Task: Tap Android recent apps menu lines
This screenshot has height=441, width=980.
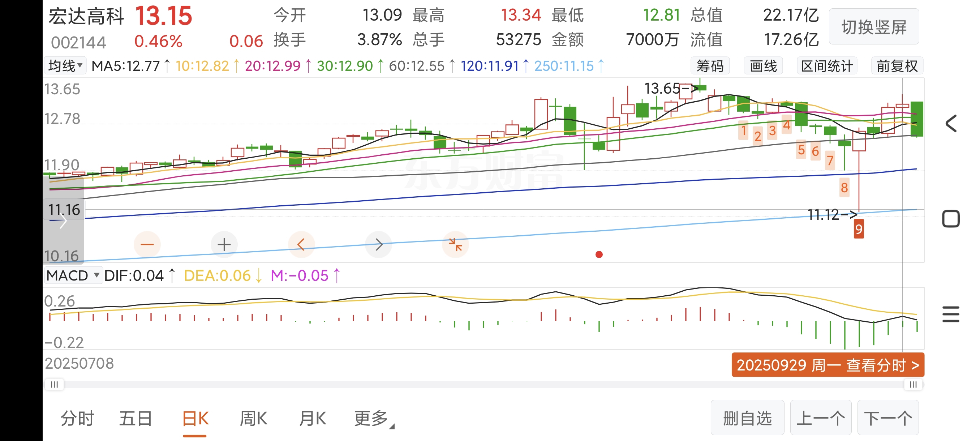Action: [x=951, y=314]
